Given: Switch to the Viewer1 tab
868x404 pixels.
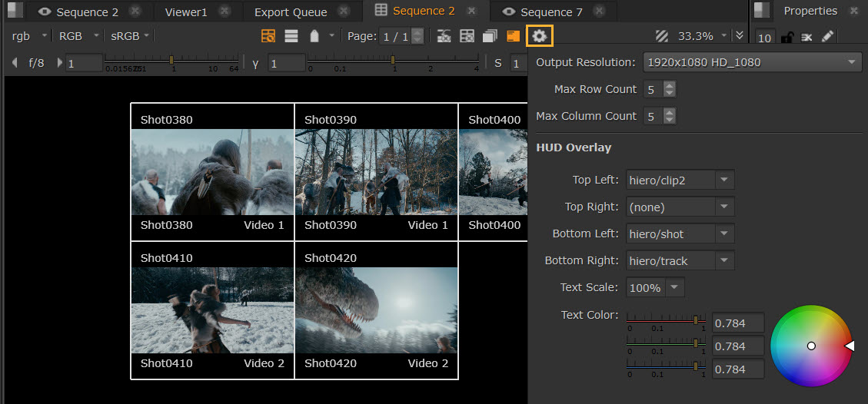Looking at the screenshot, I should coord(187,12).
